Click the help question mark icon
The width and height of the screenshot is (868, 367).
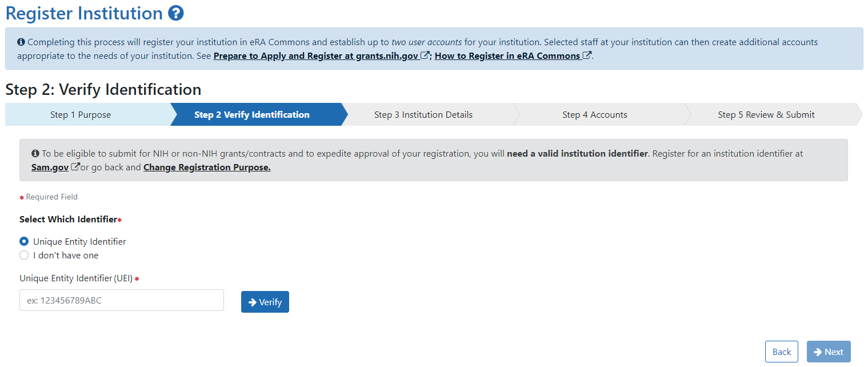[176, 13]
